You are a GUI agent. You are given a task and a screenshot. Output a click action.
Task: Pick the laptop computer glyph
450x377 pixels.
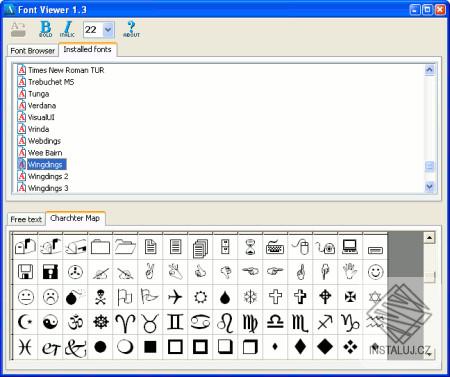coord(350,247)
